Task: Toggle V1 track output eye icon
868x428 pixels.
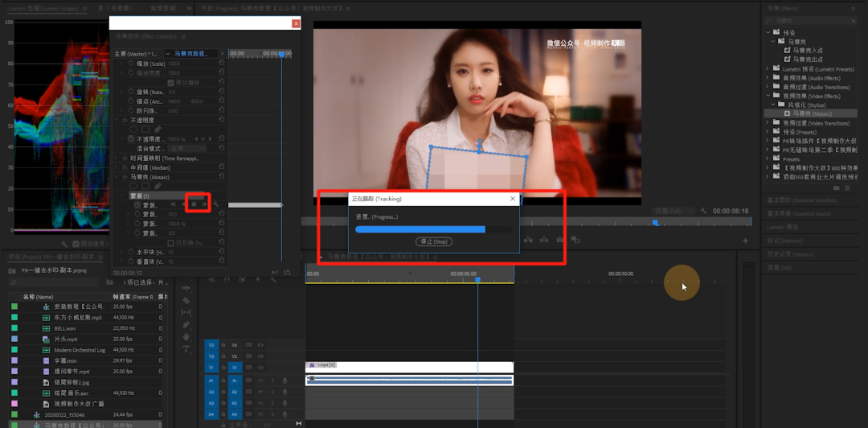Action: 260,367
